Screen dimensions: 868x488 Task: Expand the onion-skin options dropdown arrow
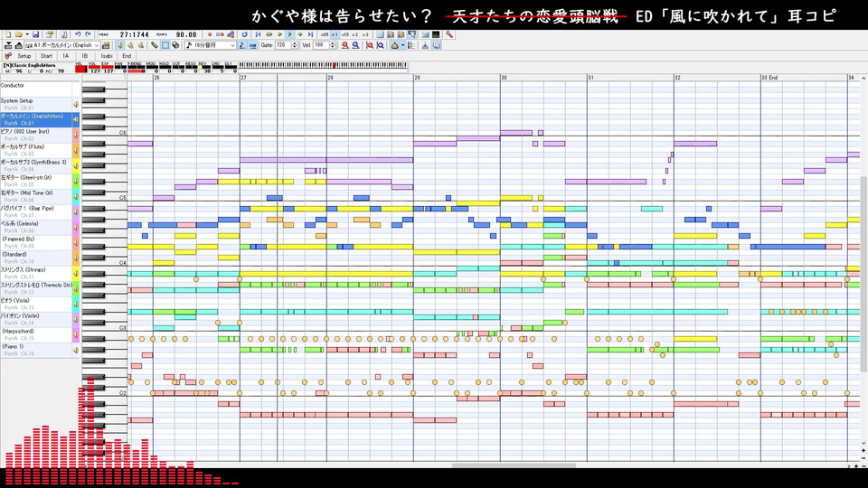[403, 45]
